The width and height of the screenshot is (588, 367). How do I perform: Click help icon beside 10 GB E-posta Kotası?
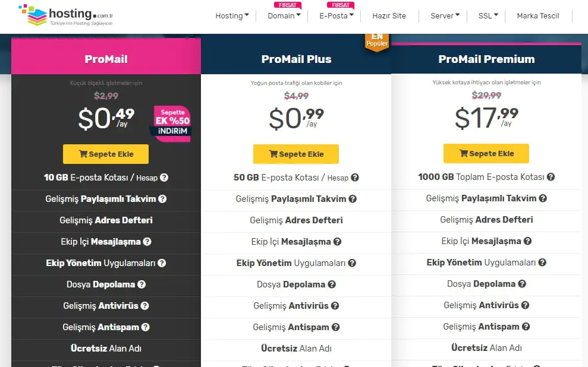(x=164, y=178)
